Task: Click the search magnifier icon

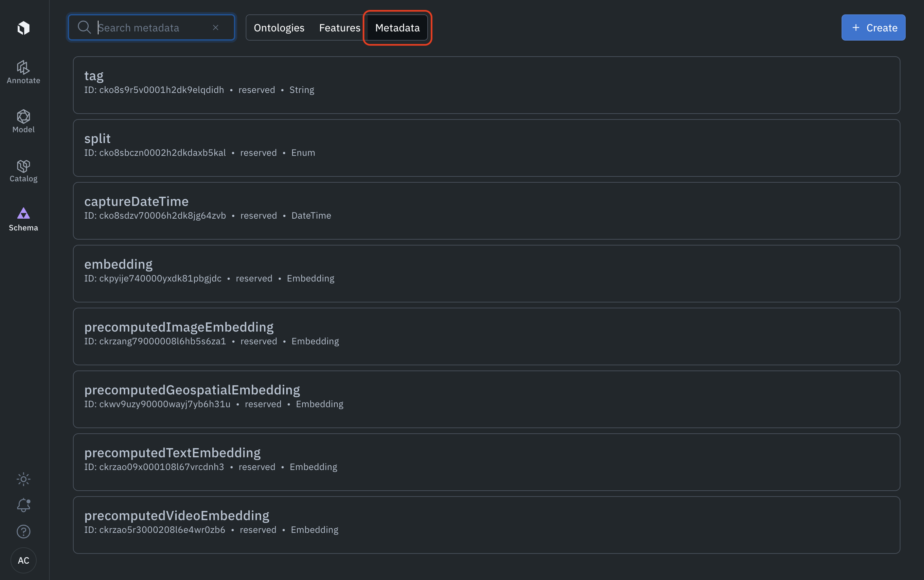Action: (x=84, y=27)
